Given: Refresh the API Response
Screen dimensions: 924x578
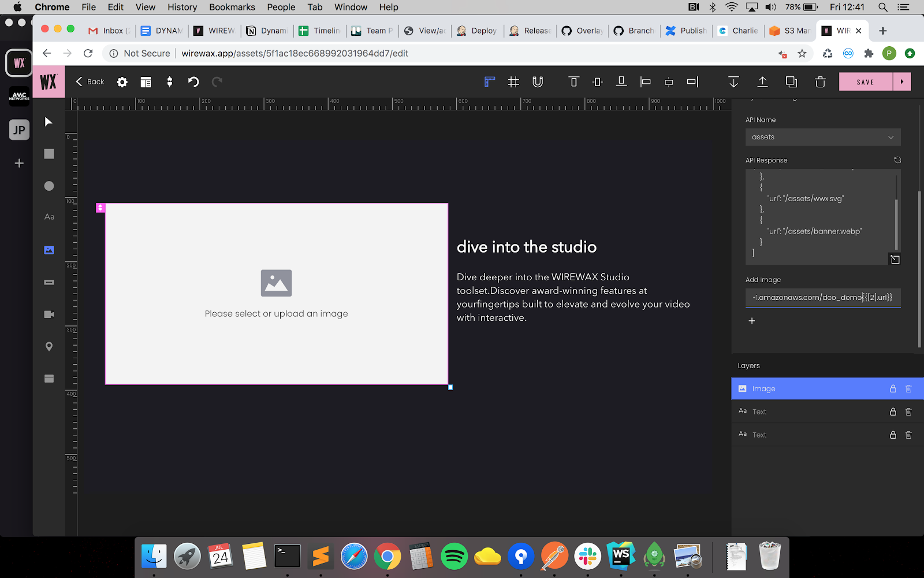Looking at the screenshot, I should tap(897, 160).
